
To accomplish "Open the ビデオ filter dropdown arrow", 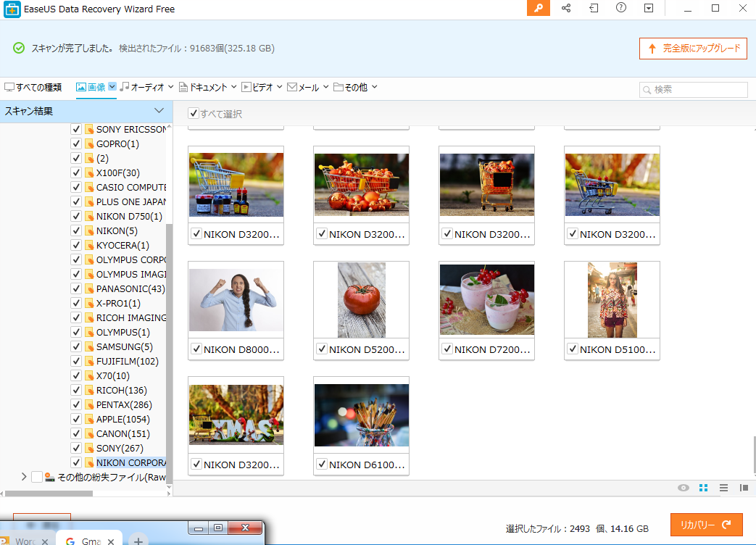I will coord(279,87).
